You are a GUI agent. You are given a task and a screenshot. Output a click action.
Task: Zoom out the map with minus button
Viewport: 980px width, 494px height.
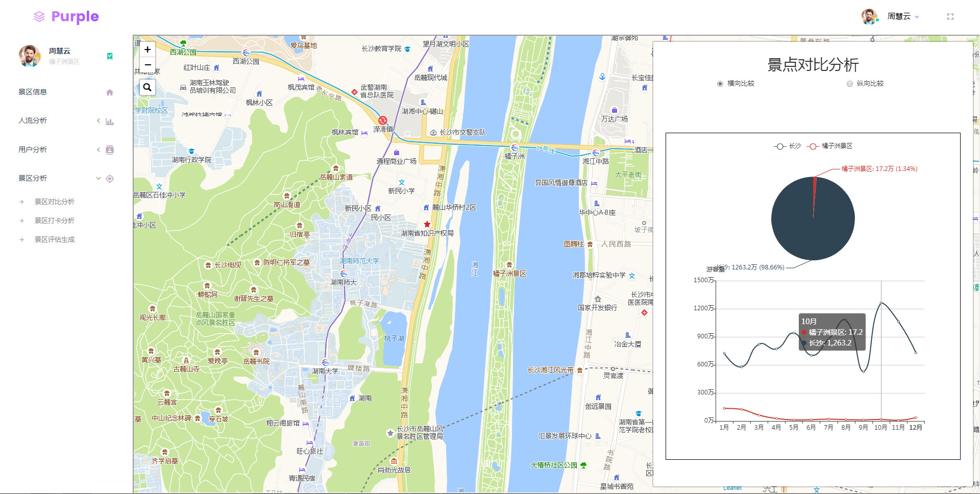click(148, 65)
